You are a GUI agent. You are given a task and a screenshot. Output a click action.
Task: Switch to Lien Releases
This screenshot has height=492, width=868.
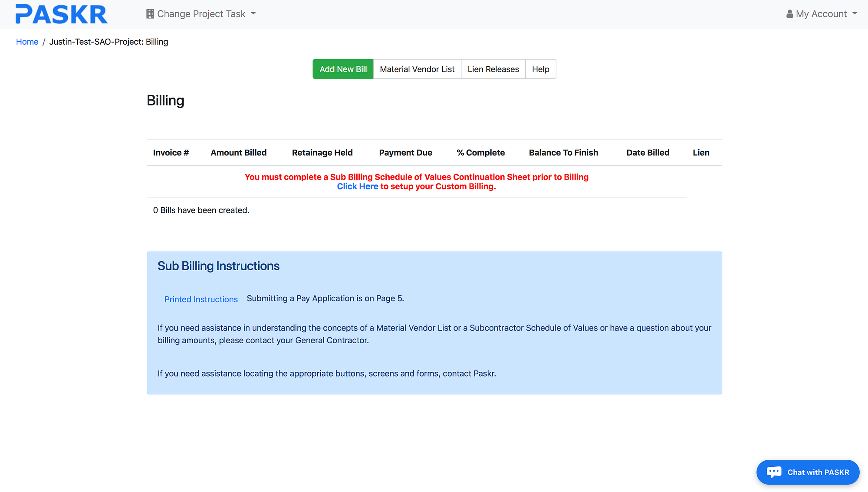pos(493,69)
